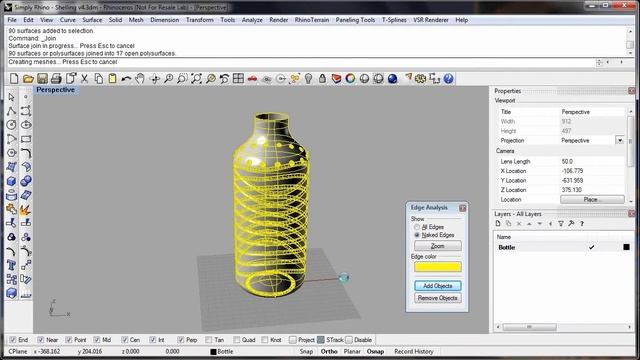
Task: Toggle the End osnap checkbox
Action: pyautogui.click(x=13, y=340)
